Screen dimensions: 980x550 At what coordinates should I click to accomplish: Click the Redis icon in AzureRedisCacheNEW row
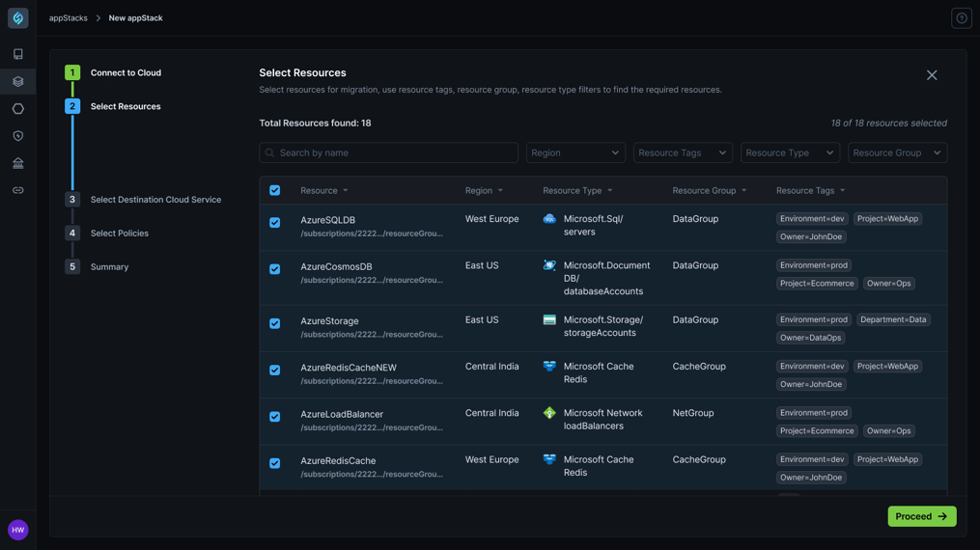pos(549,367)
